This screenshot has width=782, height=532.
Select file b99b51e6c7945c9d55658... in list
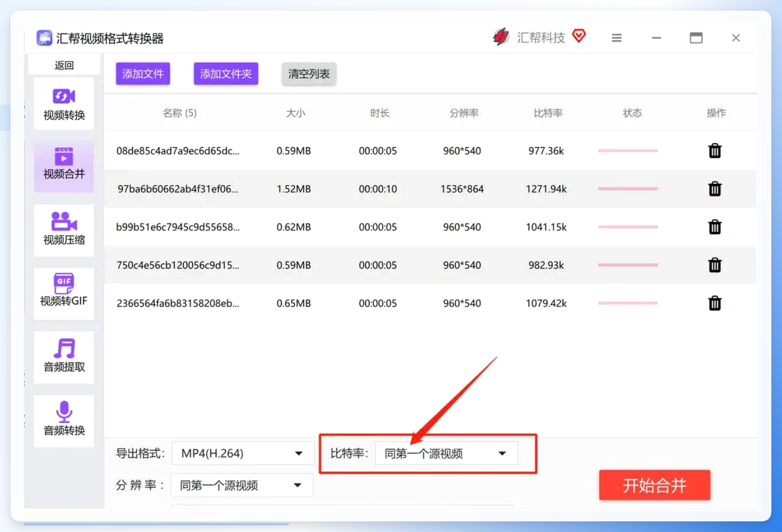click(178, 227)
